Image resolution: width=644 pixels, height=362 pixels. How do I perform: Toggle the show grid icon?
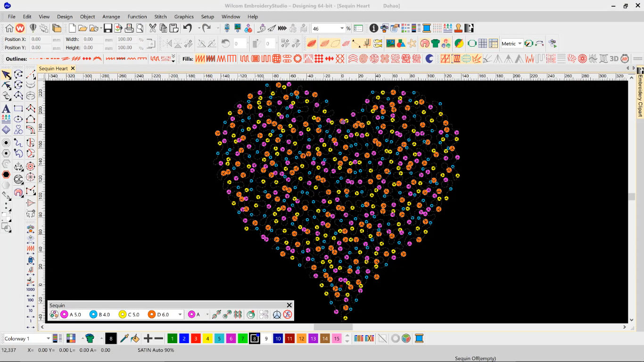(x=482, y=44)
